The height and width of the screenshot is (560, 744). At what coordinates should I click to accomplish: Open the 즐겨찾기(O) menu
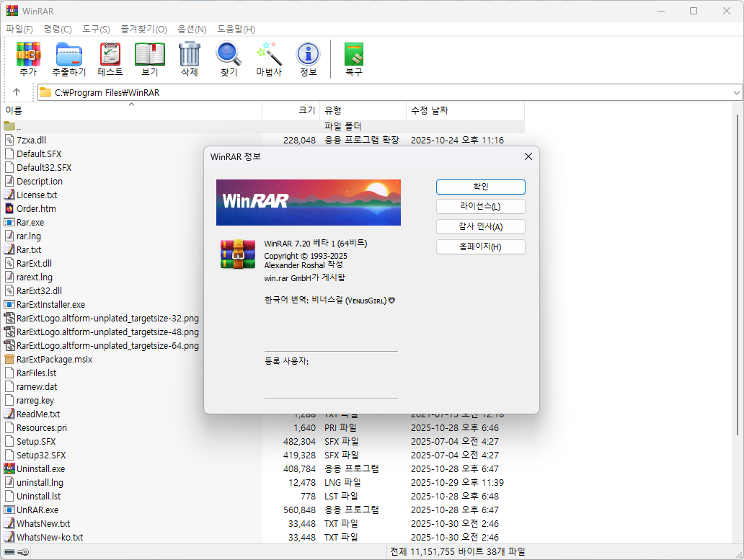tap(143, 30)
